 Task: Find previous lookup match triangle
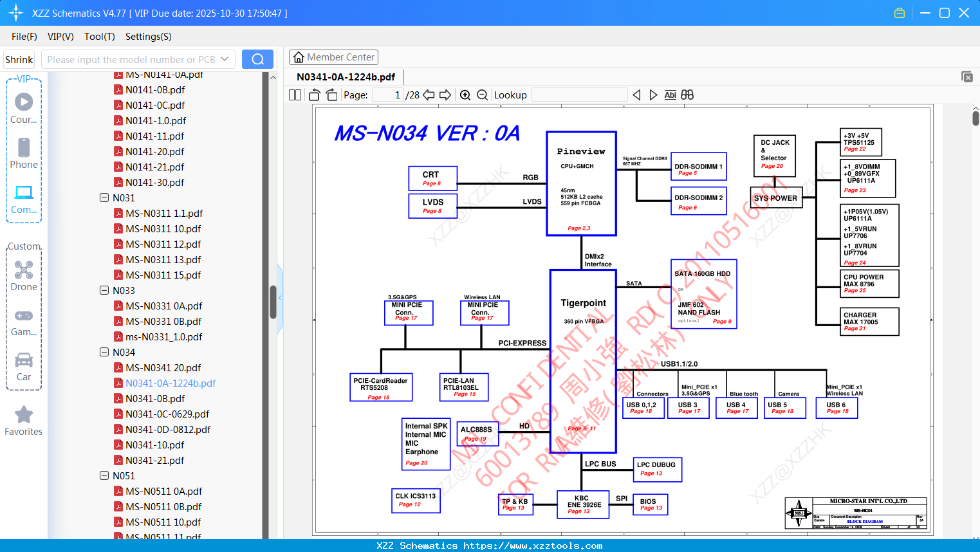[636, 95]
